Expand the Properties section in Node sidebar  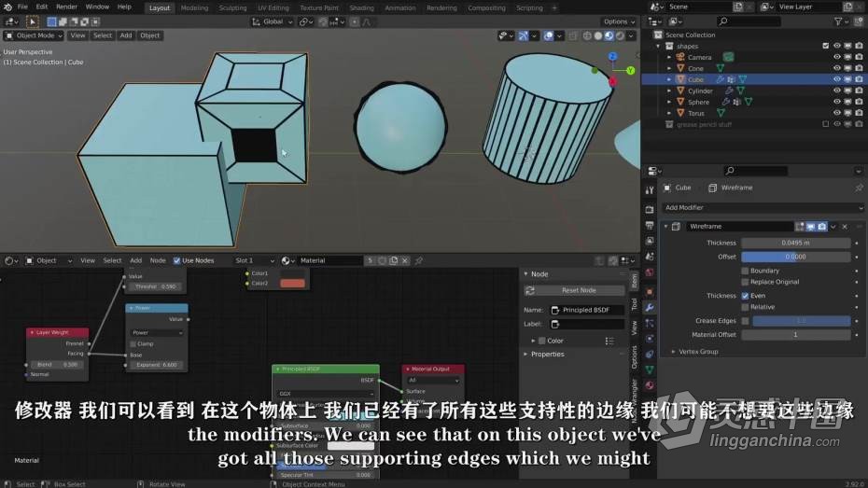tap(525, 355)
